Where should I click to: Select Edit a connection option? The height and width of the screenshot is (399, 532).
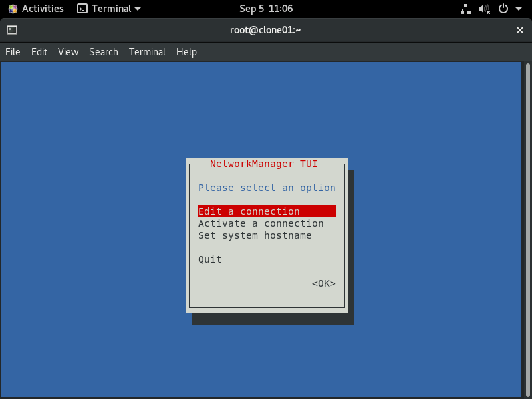point(267,211)
